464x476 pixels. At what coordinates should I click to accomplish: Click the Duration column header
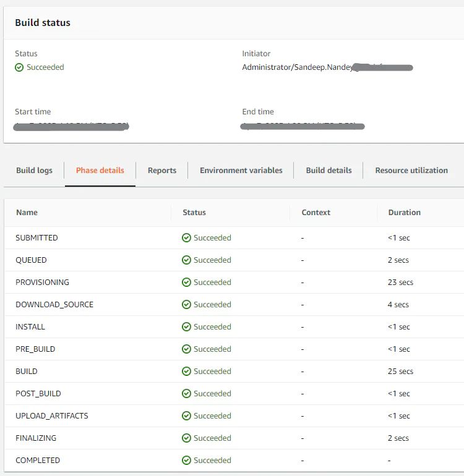click(405, 213)
